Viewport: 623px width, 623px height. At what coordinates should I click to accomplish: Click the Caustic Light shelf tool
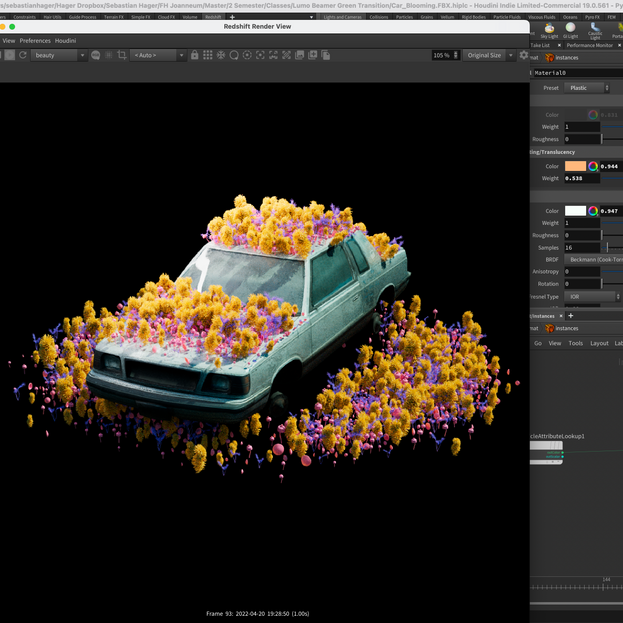click(x=595, y=31)
